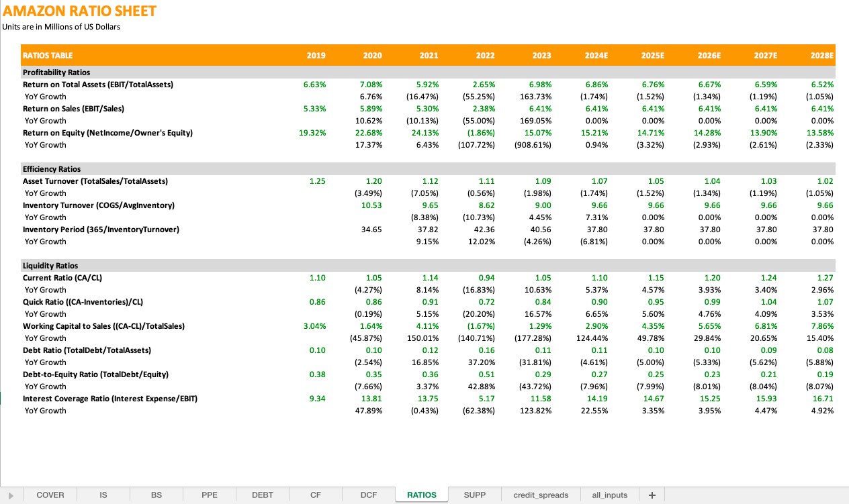Switch to the COVER sheet tab

pos(50,495)
